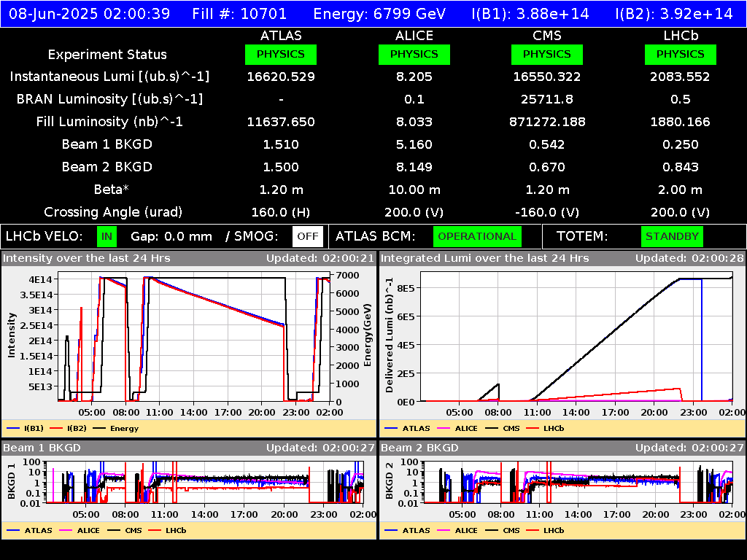The width and height of the screenshot is (747, 560).
Task: Select the Beta* row label
Action: tap(112, 190)
